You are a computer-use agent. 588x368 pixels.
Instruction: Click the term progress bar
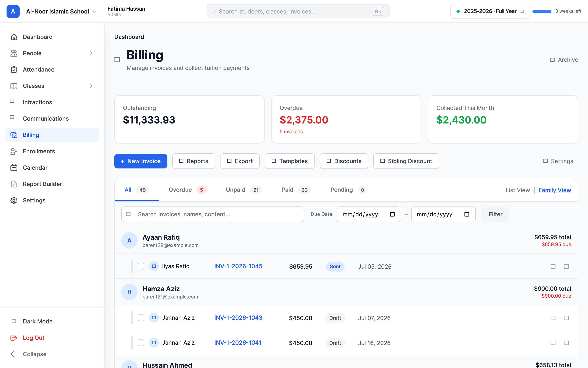[542, 11]
